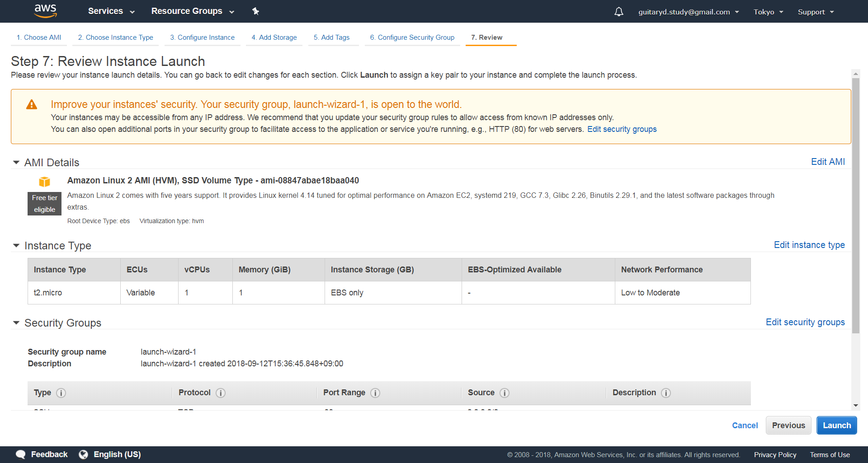868x463 pixels.
Task: Click Edit security groups link beside Security Groups heading
Action: (x=805, y=322)
